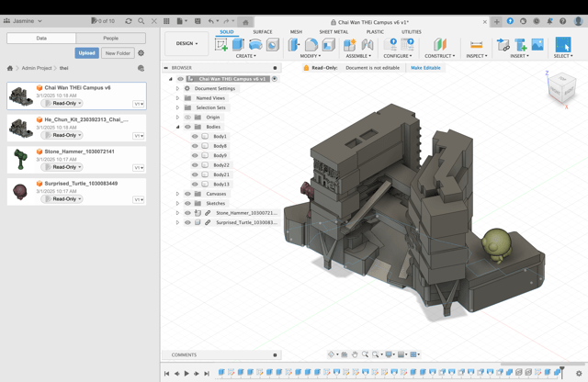Image resolution: width=588 pixels, height=382 pixels.
Task: Select the Fillet tool icon
Action: [x=311, y=45]
